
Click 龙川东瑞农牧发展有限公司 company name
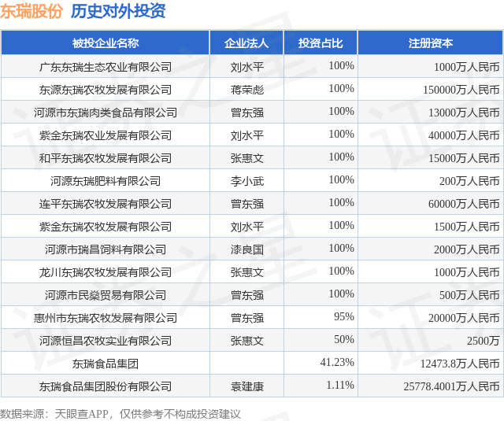pos(106,272)
